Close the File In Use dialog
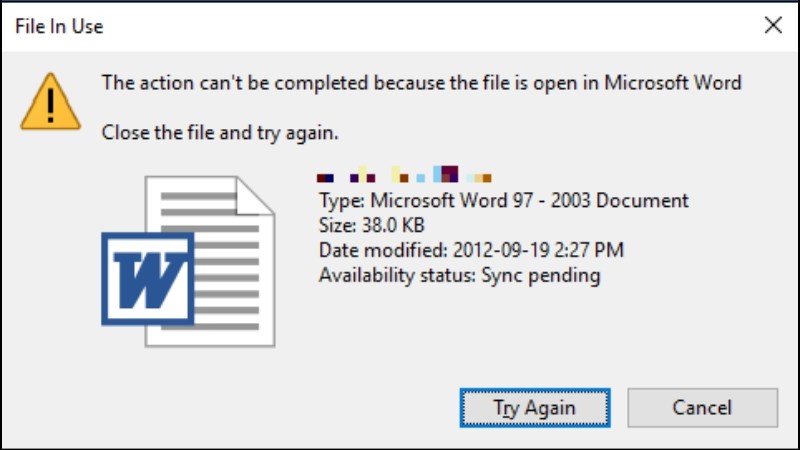The height and width of the screenshot is (450, 800). (x=773, y=25)
